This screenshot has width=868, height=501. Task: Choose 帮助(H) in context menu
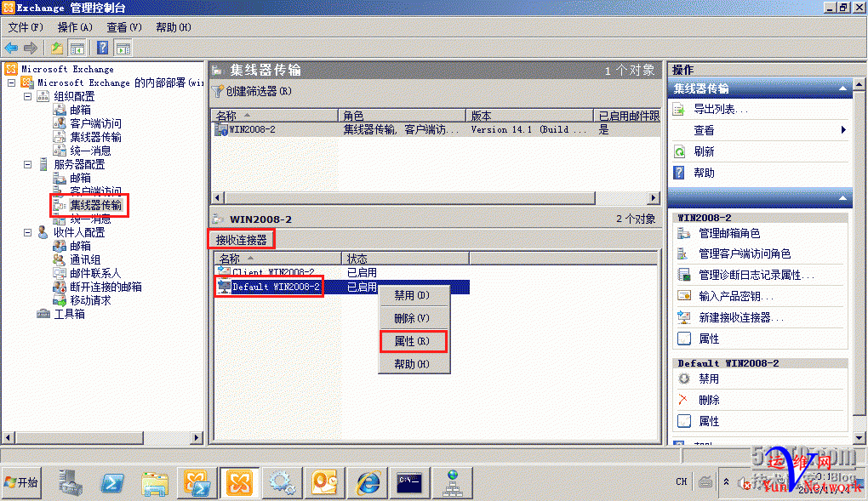click(x=413, y=364)
